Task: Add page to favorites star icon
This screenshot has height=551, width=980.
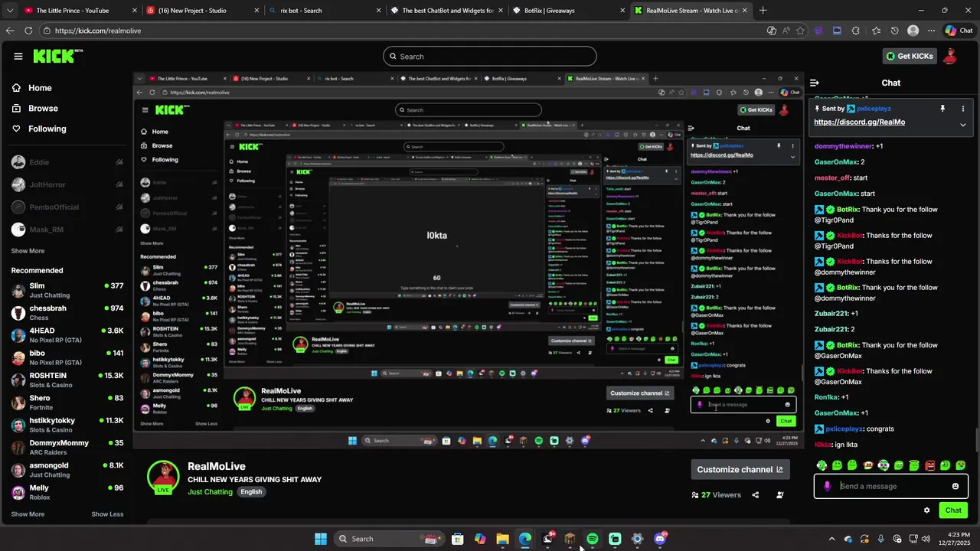Action: coord(800,31)
